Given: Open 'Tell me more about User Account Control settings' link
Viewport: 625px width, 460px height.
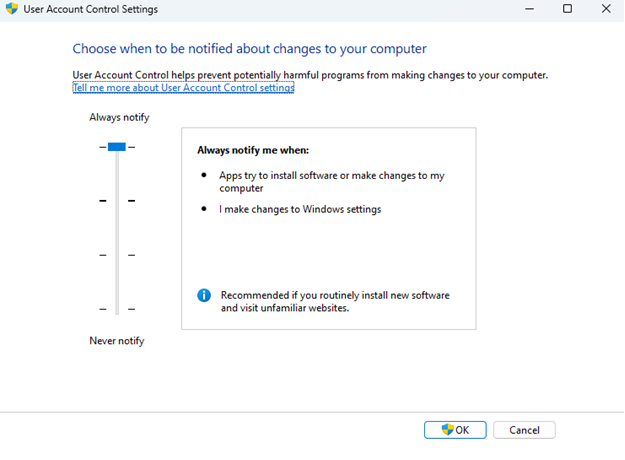Looking at the screenshot, I should click(183, 88).
